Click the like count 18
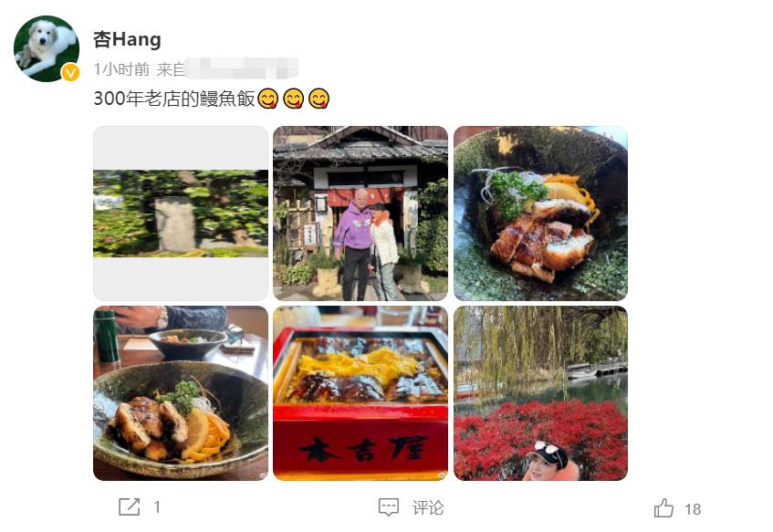This screenshot has width=773, height=532. [x=693, y=509]
